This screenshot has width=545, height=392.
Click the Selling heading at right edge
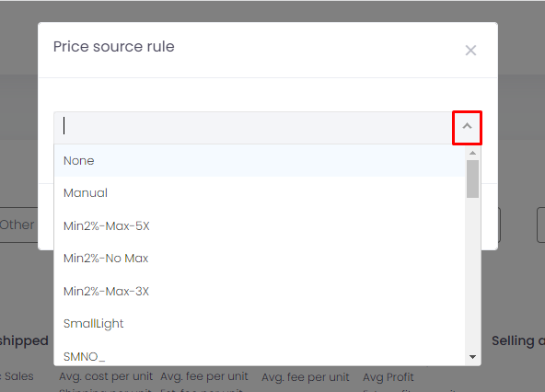coord(518,340)
